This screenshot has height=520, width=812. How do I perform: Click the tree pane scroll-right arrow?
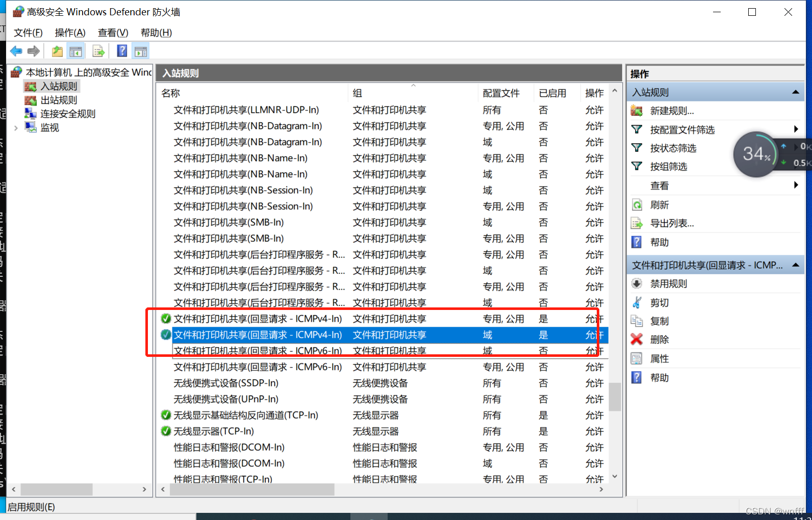(144, 489)
